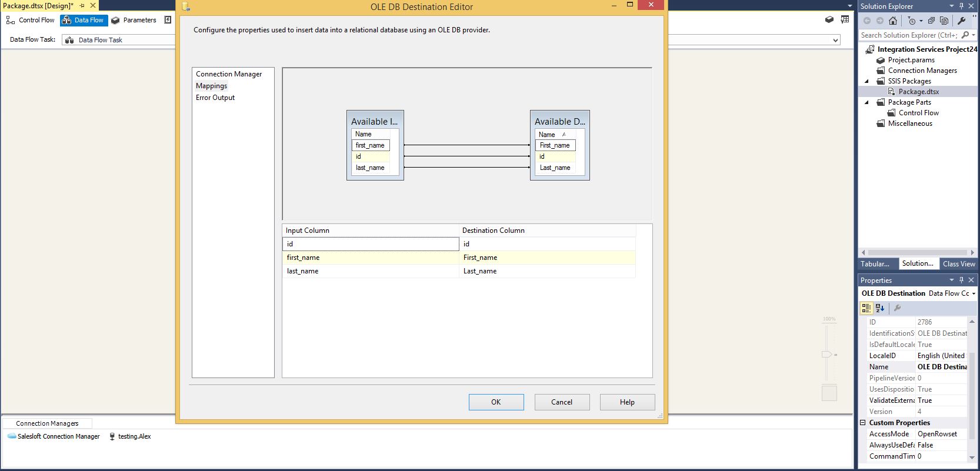Click the Solution Explorer search magnifier icon
980x471 pixels.
pos(965,35)
